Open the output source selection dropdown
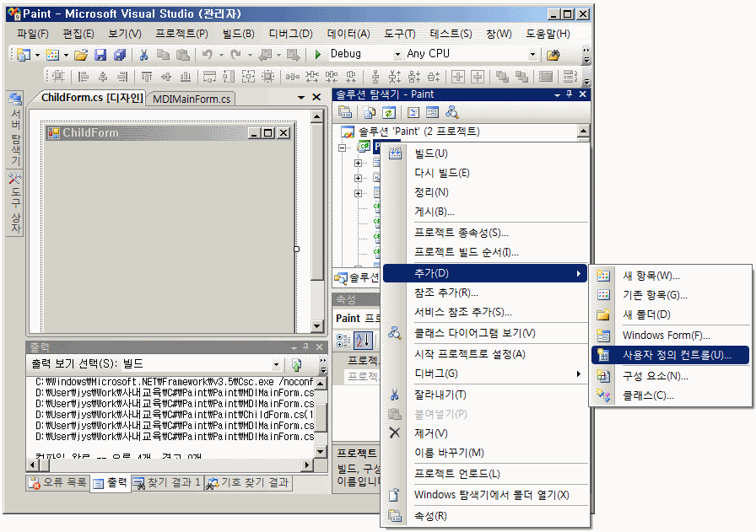The image size is (756, 532). 276,364
